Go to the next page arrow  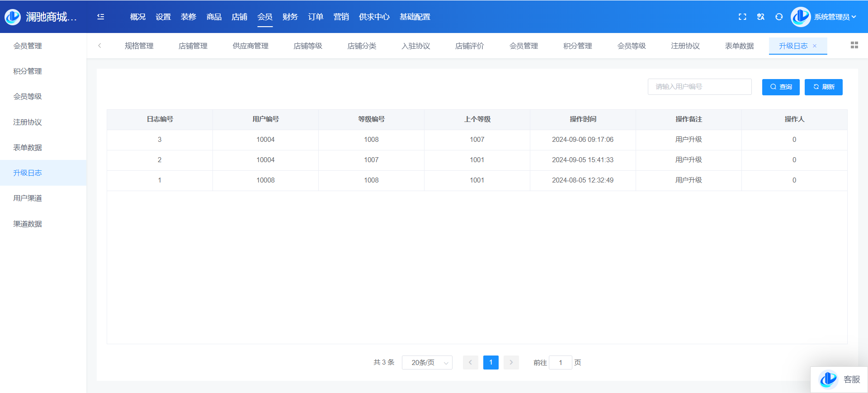pos(511,363)
